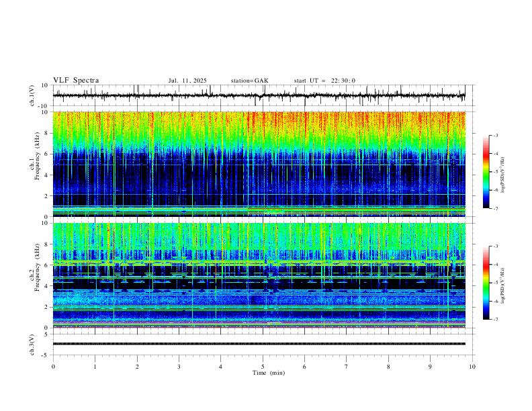This screenshot has width=532, height=411.
Task: Click the '5' tick label on time axis
Action: (x=263, y=367)
